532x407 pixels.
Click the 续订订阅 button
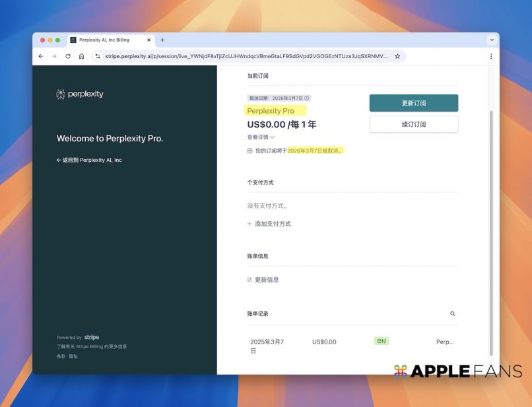pyautogui.click(x=413, y=124)
